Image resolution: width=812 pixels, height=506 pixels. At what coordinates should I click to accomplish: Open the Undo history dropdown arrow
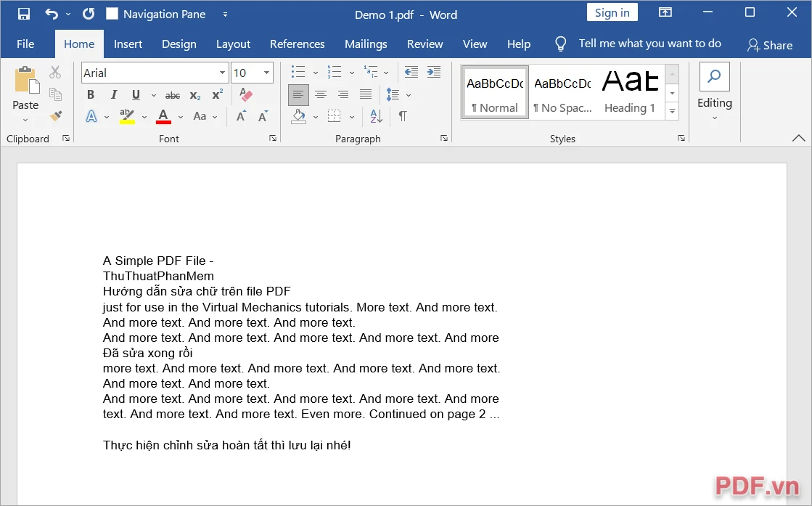pyautogui.click(x=67, y=15)
